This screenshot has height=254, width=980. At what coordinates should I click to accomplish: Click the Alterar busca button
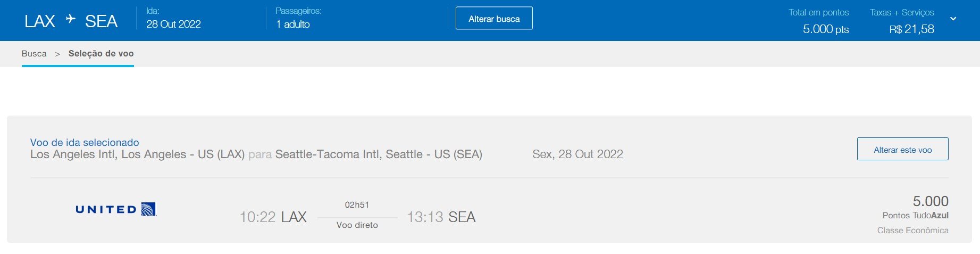point(494,19)
